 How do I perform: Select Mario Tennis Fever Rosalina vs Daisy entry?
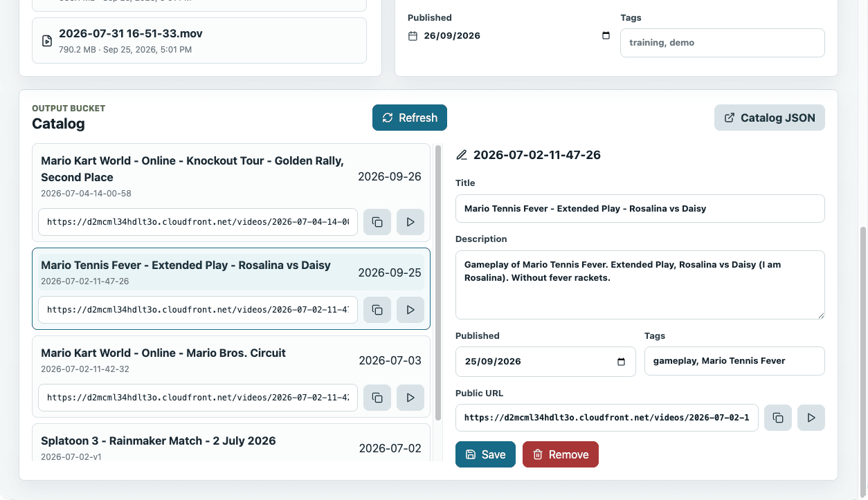[231, 272]
